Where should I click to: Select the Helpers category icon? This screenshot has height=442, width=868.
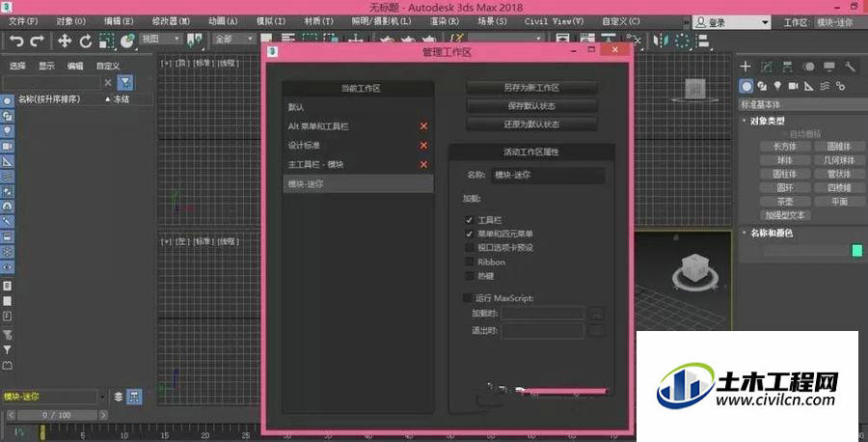click(x=809, y=86)
